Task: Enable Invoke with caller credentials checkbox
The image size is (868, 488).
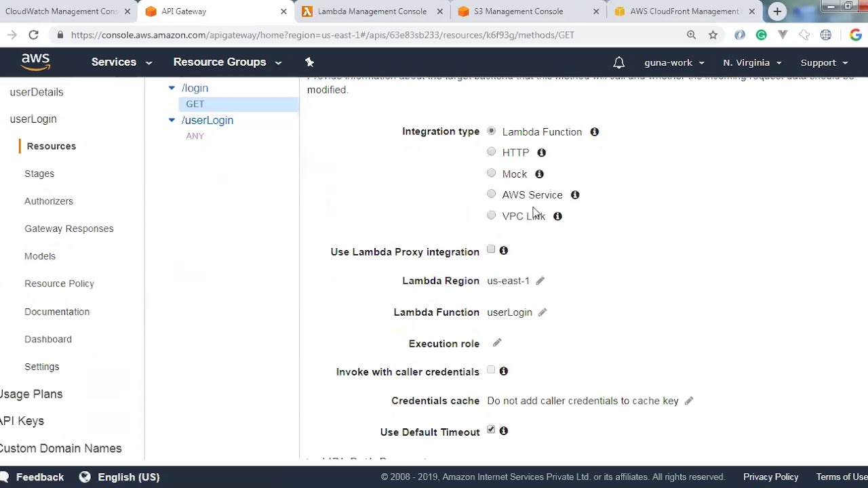Action: click(x=491, y=370)
